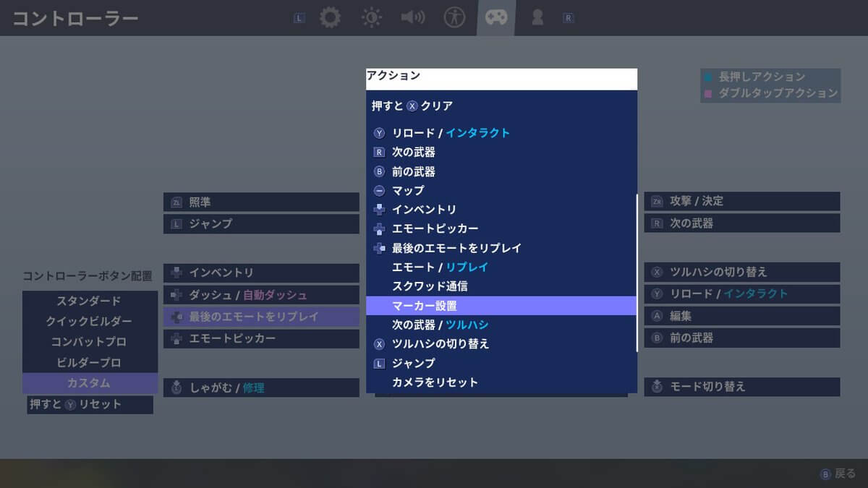This screenshot has width=868, height=488.
Task: Open the brightness settings tab icon
Action: coord(372,17)
